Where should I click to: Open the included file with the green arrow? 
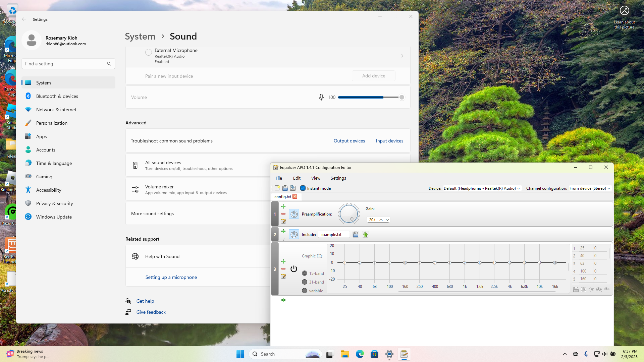tap(365, 235)
